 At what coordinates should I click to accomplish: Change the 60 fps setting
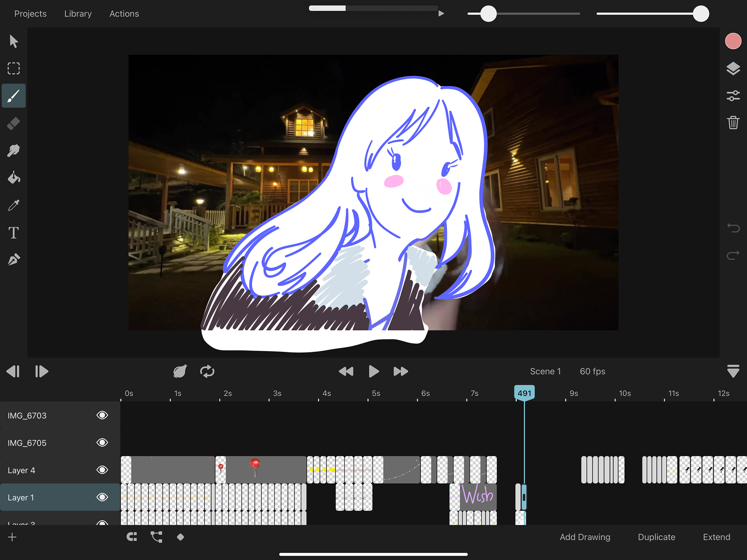point(592,371)
